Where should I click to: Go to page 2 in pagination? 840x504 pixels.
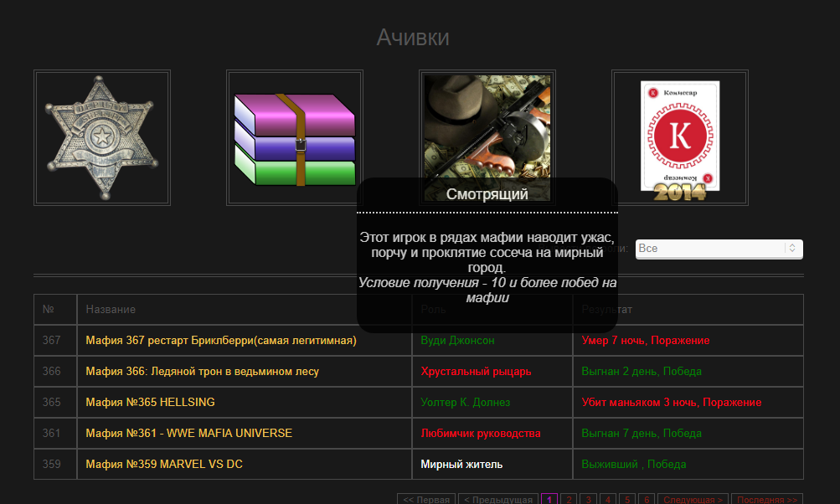pos(569,499)
